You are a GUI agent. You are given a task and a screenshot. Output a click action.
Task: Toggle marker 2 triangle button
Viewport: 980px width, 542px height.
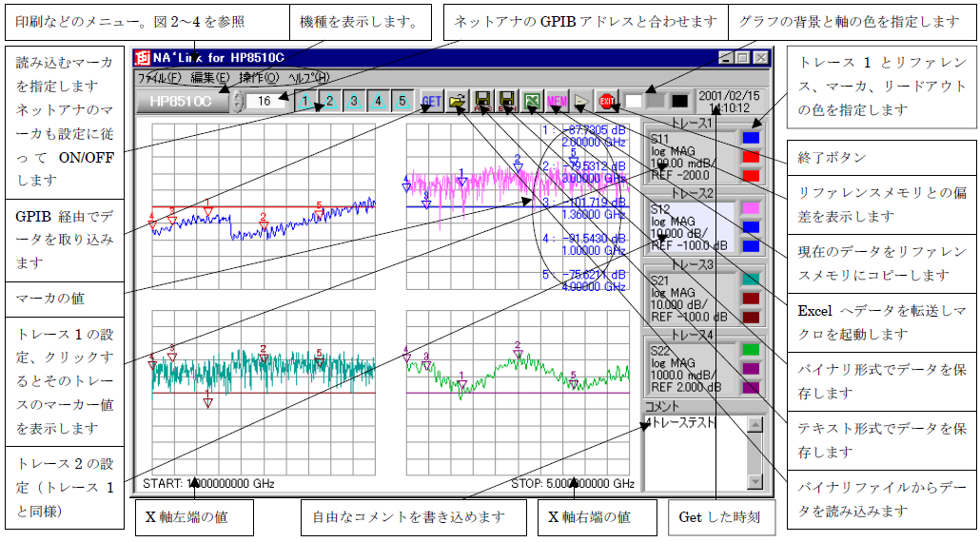329,101
